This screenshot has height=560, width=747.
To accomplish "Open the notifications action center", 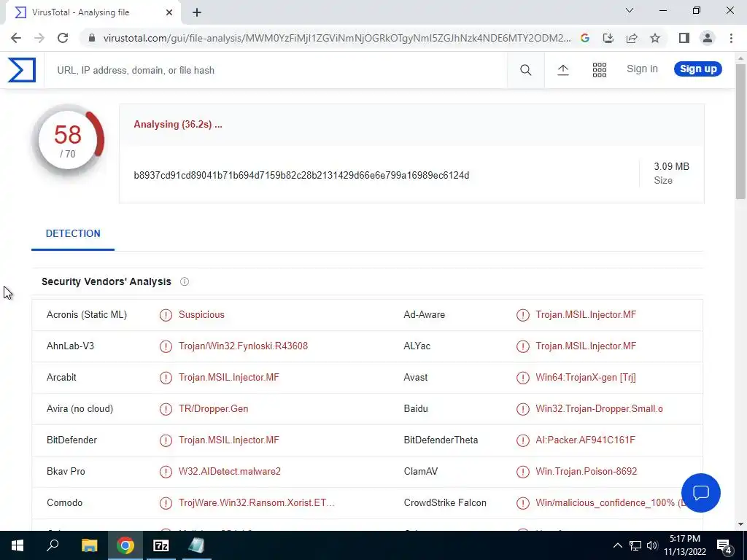I will [724, 545].
